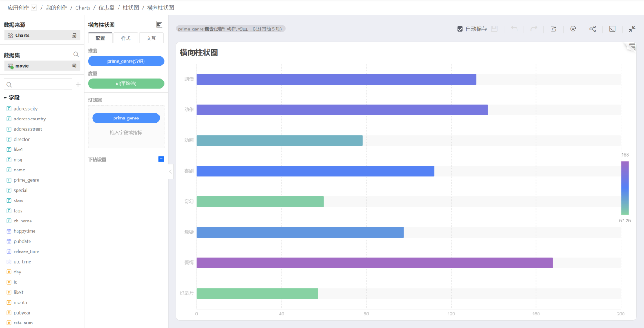Image resolution: width=644 pixels, height=328 pixels.
Task: Click the plus icon beside the field search box
Action: (x=78, y=85)
